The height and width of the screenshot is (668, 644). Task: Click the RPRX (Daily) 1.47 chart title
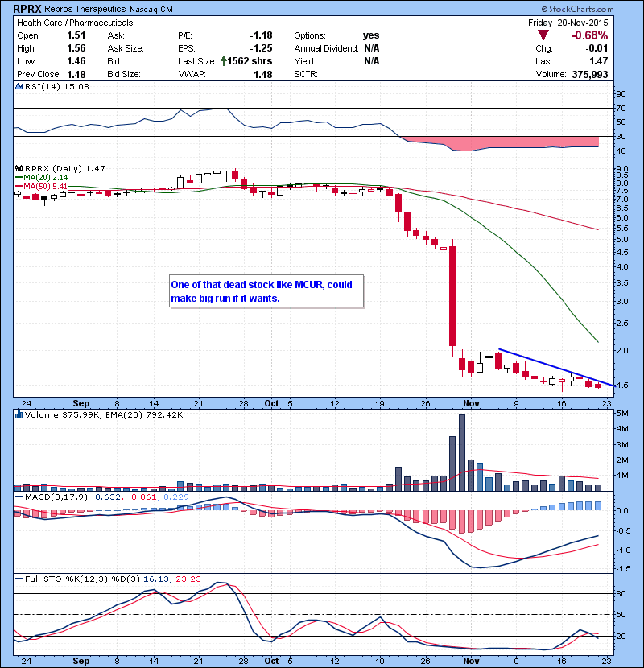tap(64, 169)
